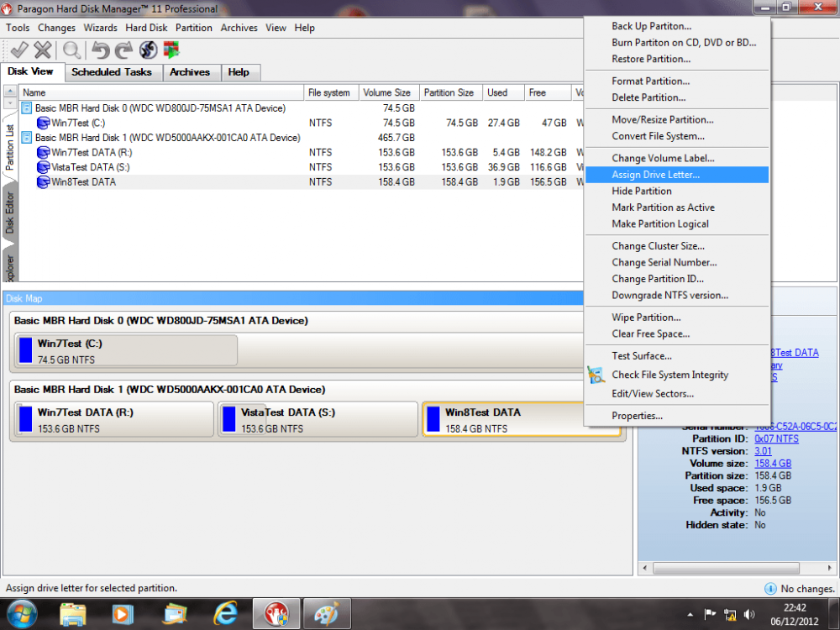840x630 pixels.
Task: Click the blue globe toolbar icon
Action: coord(149,50)
